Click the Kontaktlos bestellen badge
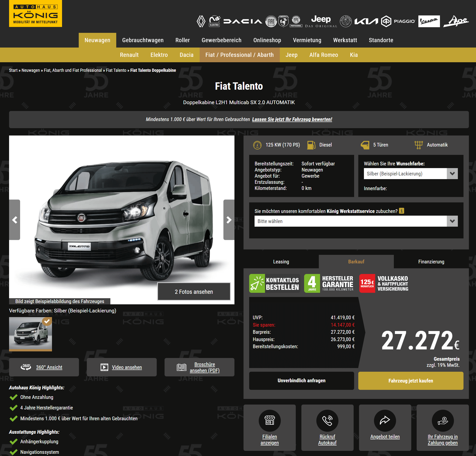Screen dimensions: 476x456 (275, 283)
